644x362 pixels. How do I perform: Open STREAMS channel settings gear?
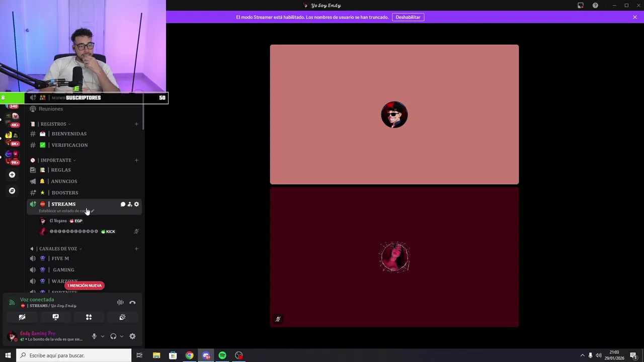pyautogui.click(x=136, y=204)
